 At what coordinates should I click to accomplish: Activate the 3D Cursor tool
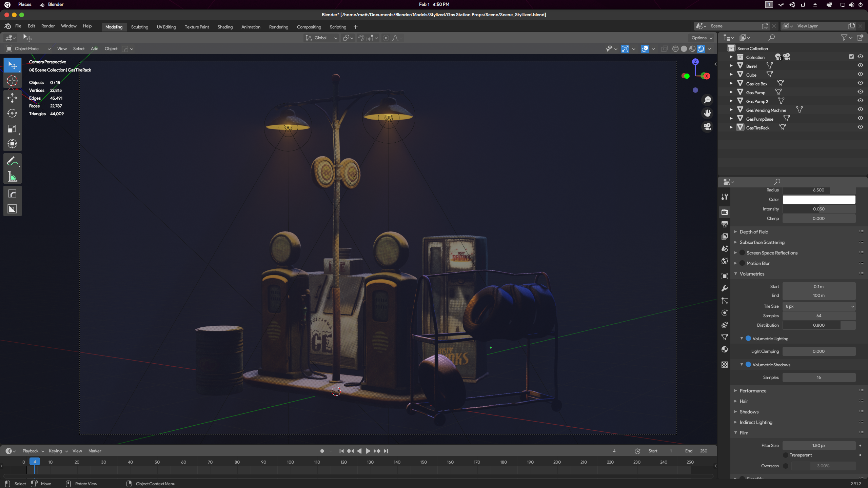coord(12,81)
